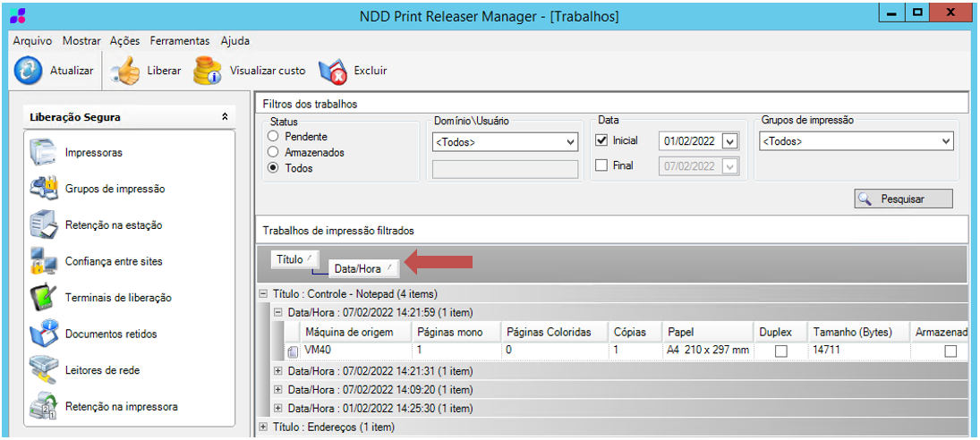Viewport: 980px width, 440px height.
Task: Click the Pesquisar button
Action: coord(902,199)
